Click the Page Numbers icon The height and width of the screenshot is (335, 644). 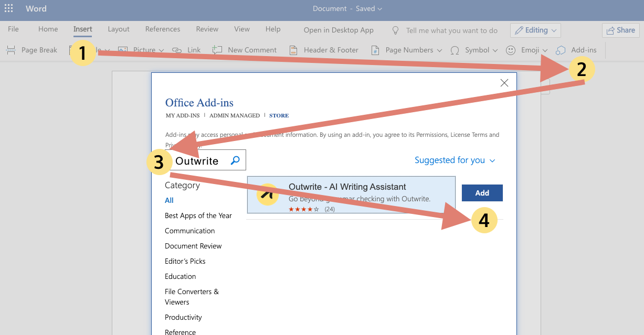pos(375,49)
